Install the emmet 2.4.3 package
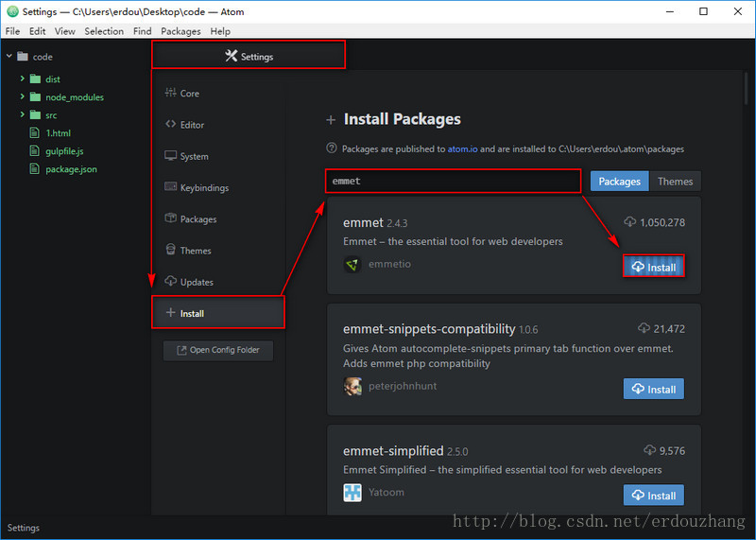756x540 pixels. (653, 267)
